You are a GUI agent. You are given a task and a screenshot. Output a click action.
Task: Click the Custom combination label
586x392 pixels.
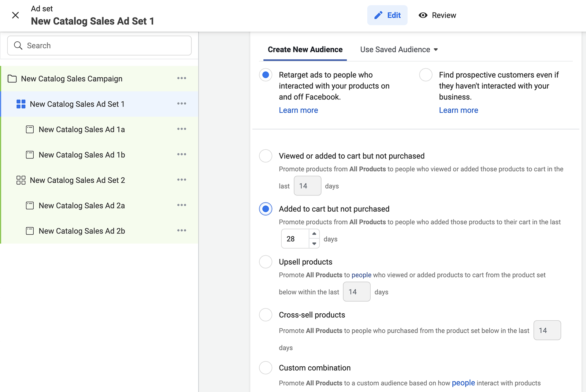click(x=315, y=368)
